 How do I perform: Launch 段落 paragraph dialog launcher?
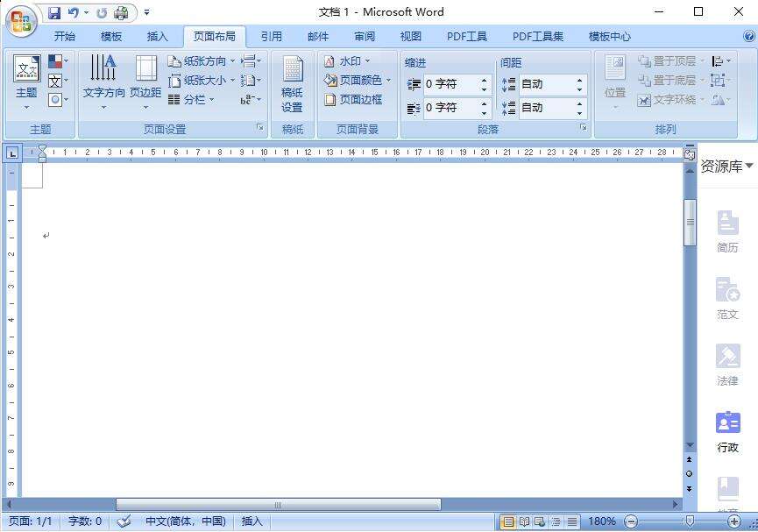click(584, 127)
